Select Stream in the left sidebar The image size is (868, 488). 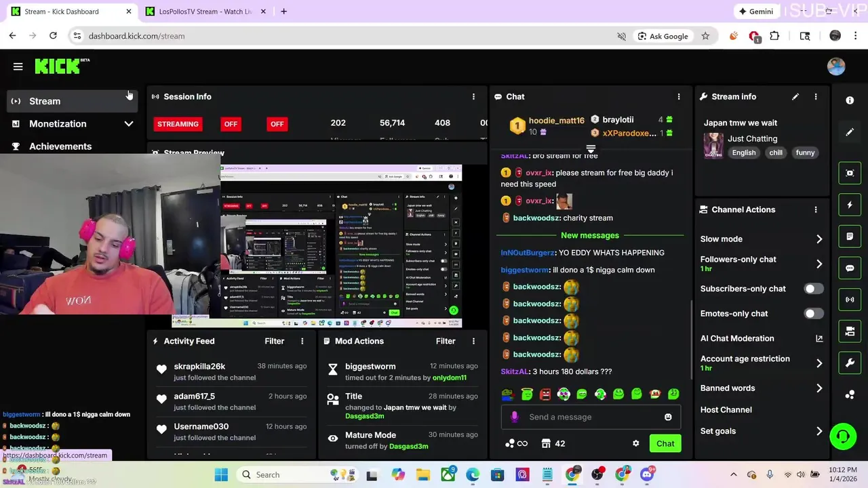tap(71, 101)
